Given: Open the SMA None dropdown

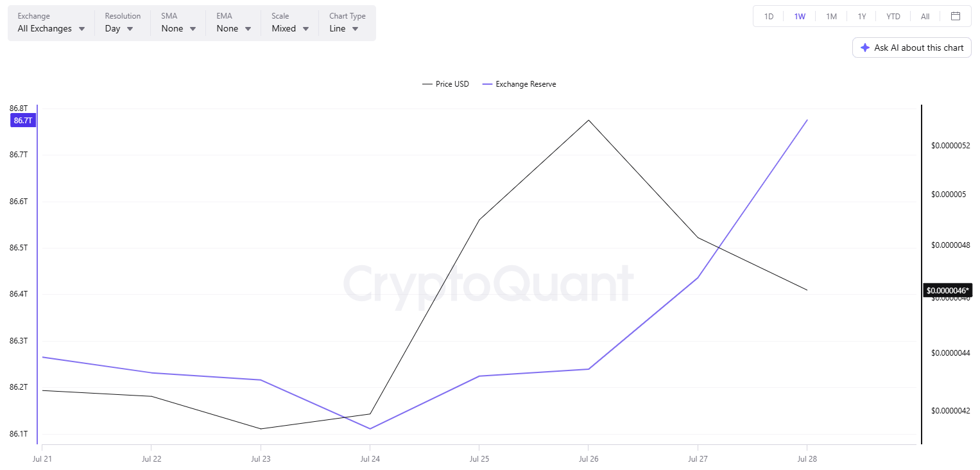Looking at the screenshot, I should click(x=179, y=23).
